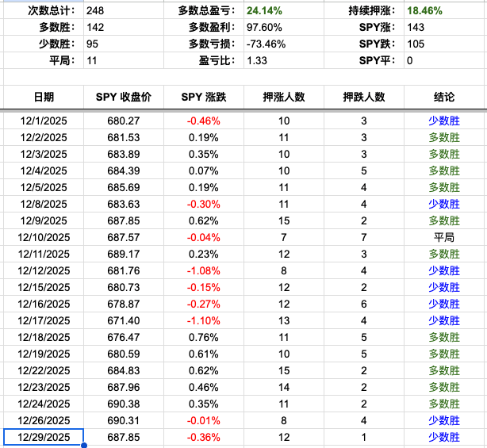Select the -0.46% change cell
Screen dimensions: 487x448
204,121
